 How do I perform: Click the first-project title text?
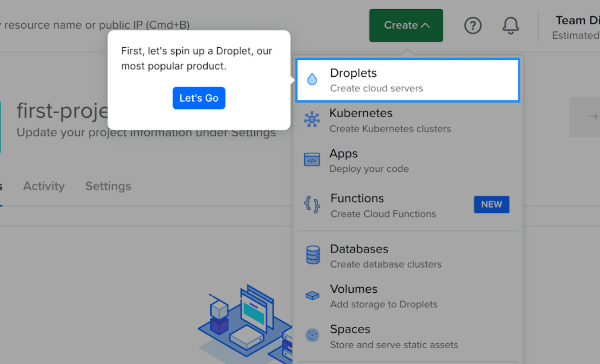pyautogui.click(x=63, y=111)
